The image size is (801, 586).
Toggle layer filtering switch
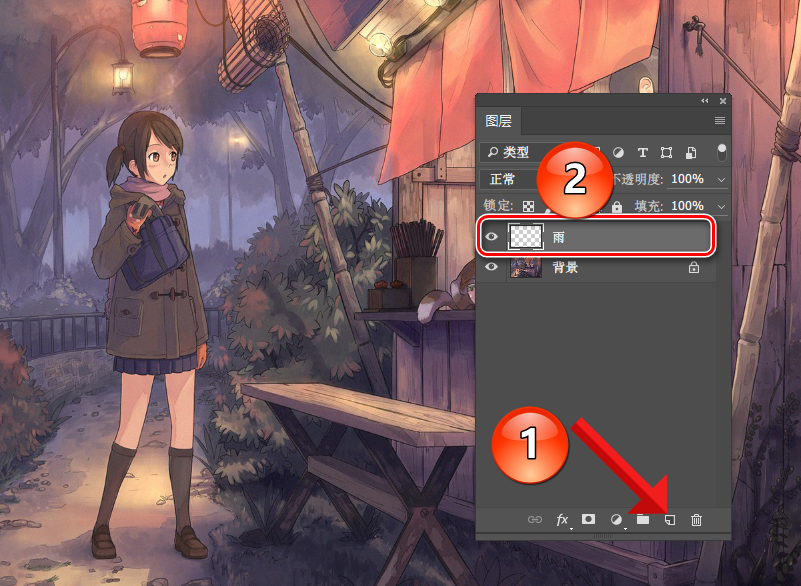point(721,152)
